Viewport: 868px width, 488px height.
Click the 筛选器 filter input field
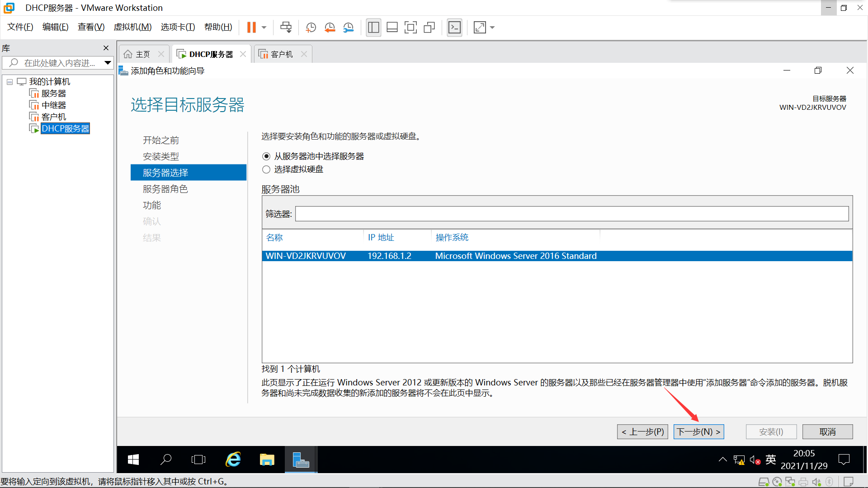click(x=571, y=214)
